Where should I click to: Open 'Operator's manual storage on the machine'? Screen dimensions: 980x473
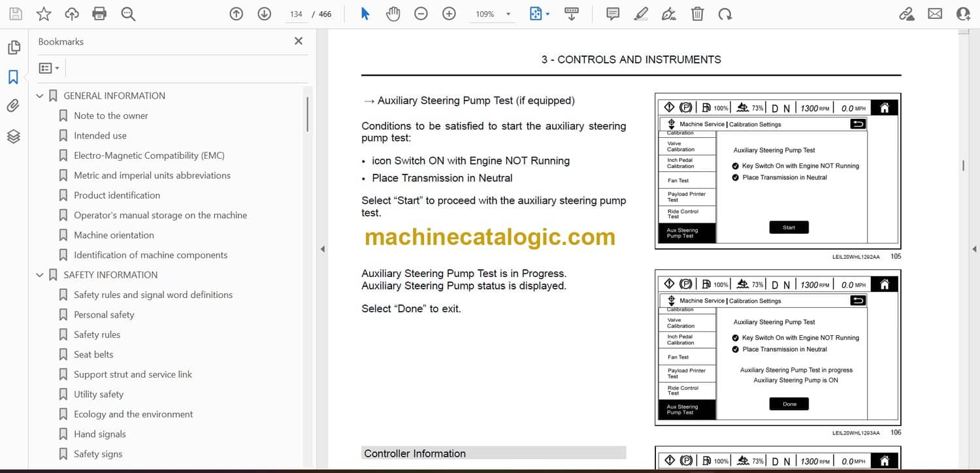(x=161, y=216)
